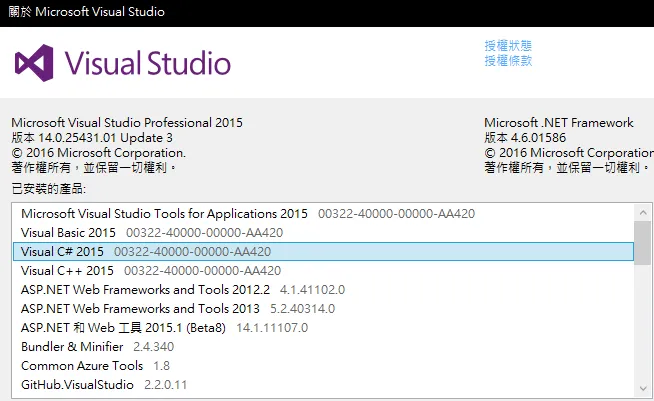Click Microsoft Visual Studio Professional 2015 text
The image size is (654, 401).
pyautogui.click(x=127, y=123)
